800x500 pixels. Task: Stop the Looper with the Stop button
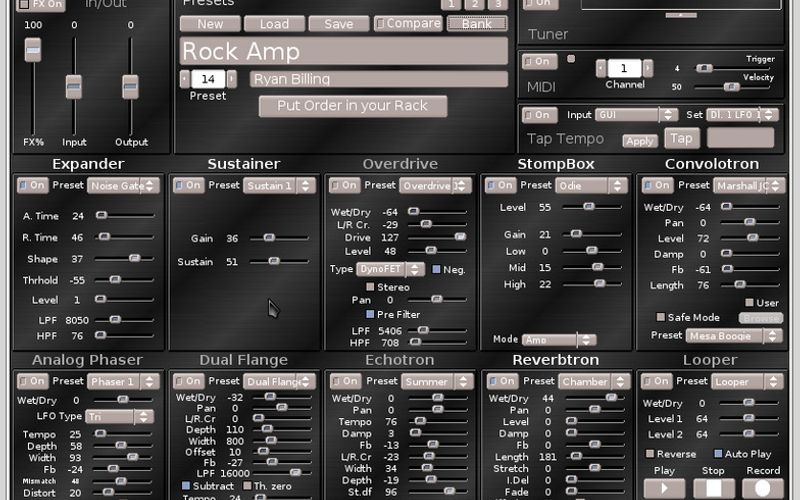pos(713,488)
